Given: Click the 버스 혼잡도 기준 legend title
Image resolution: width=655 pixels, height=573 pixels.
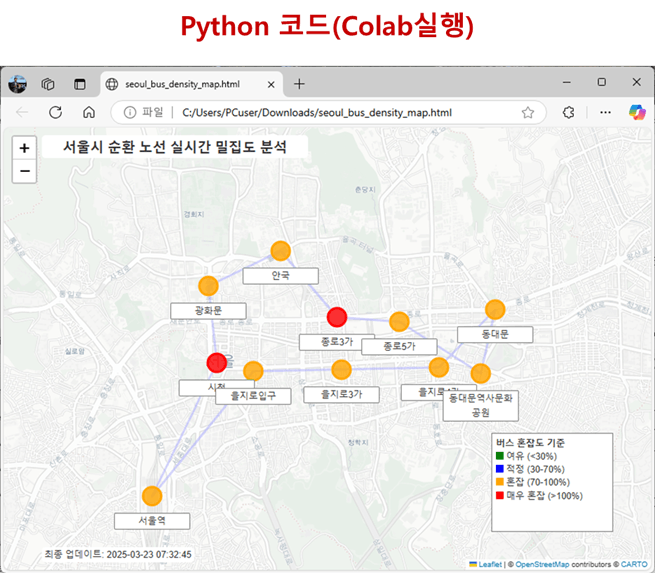Looking at the screenshot, I should point(530,443).
